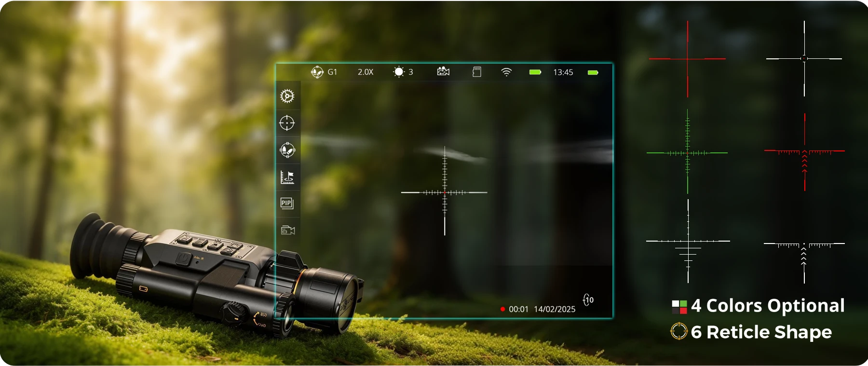
Task: Click the "6 Reticle Shape" label
Action: (x=761, y=332)
